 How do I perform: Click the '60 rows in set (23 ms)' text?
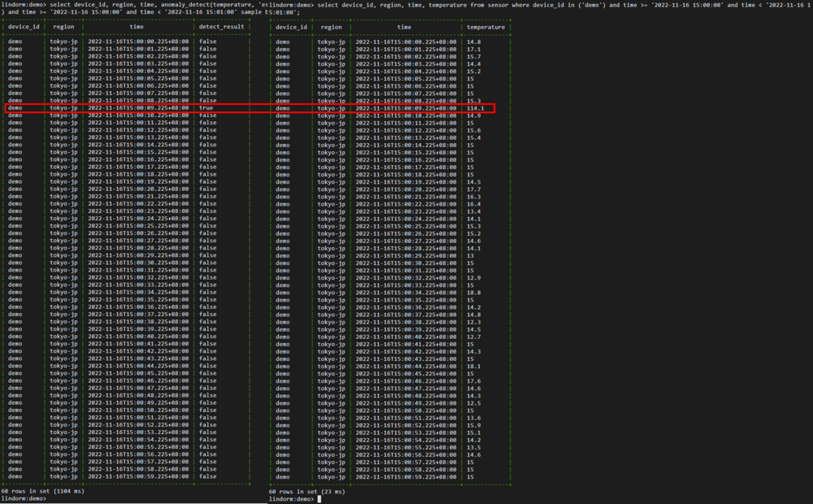pyautogui.click(x=307, y=491)
